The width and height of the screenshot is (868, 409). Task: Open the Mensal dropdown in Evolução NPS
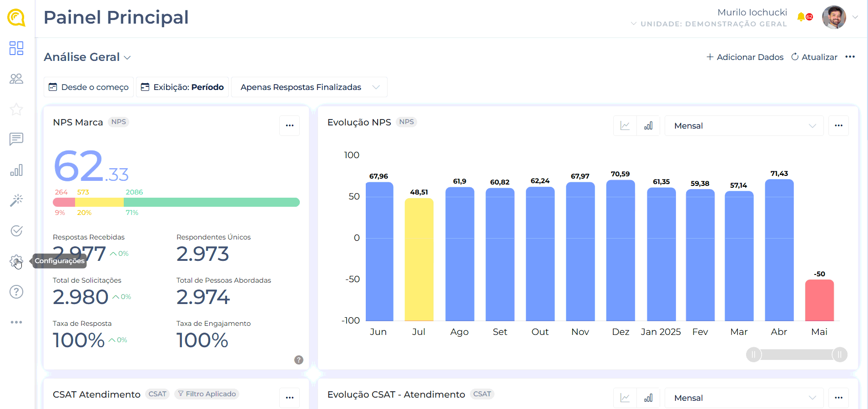pyautogui.click(x=744, y=126)
